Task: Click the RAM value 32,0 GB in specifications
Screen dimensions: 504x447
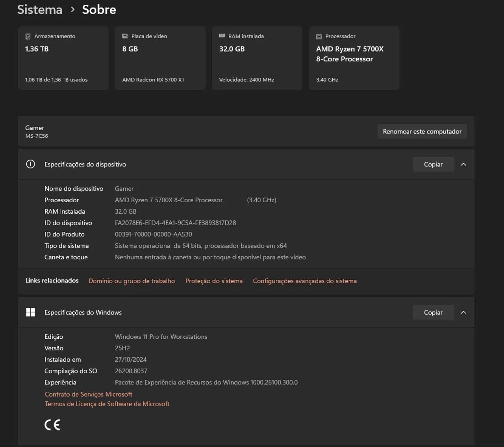Action: coord(126,211)
